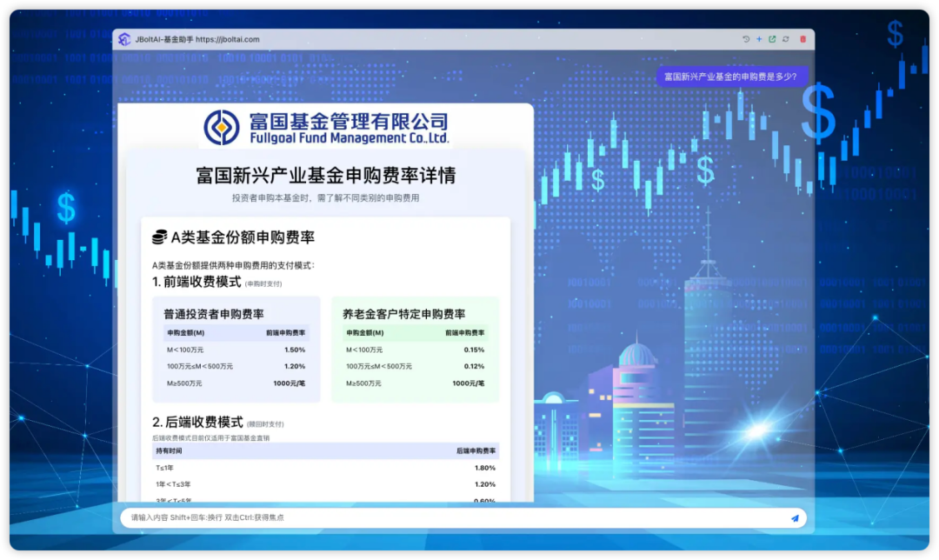
Task: Click the 富国基金 Fullgoal company logo emblem
Action: 221,127
